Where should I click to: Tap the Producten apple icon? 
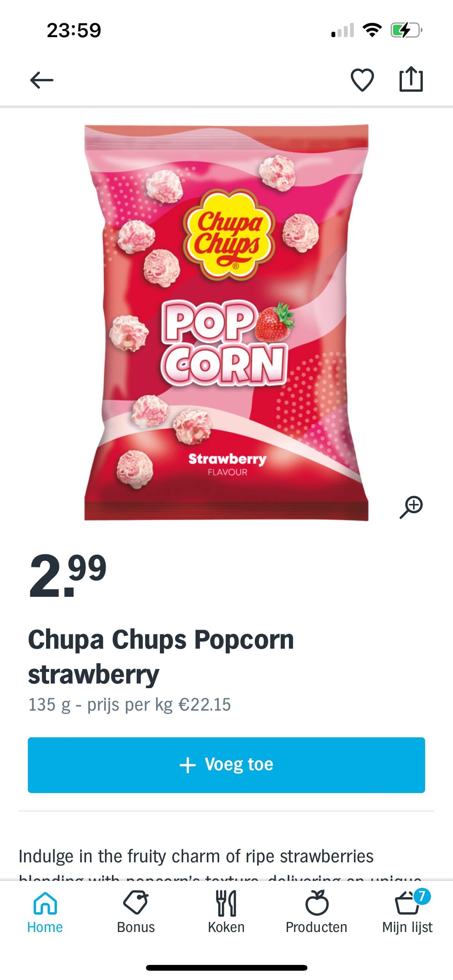click(x=317, y=902)
